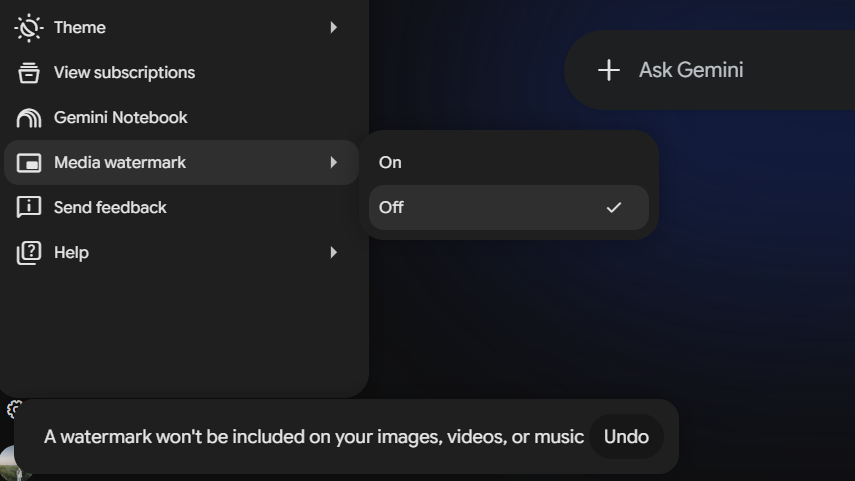Image resolution: width=855 pixels, height=481 pixels.
Task: Expand the Help submenu arrow
Action: click(x=333, y=252)
